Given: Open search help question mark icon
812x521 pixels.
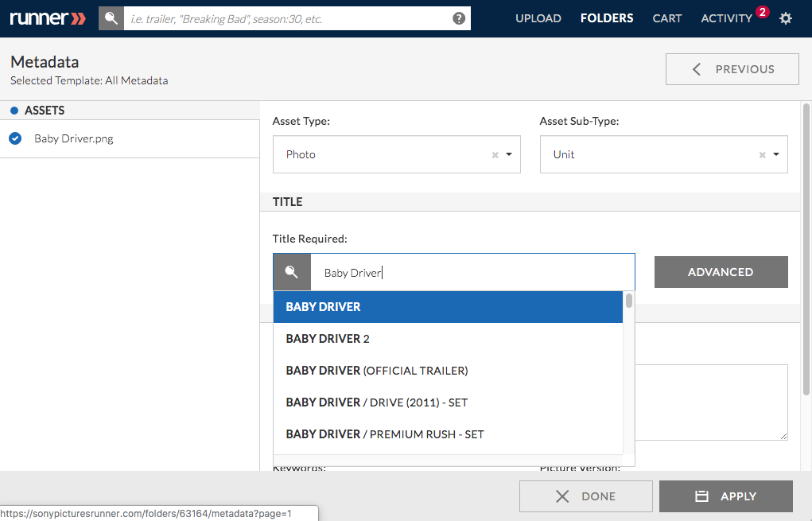Looking at the screenshot, I should (x=459, y=18).
